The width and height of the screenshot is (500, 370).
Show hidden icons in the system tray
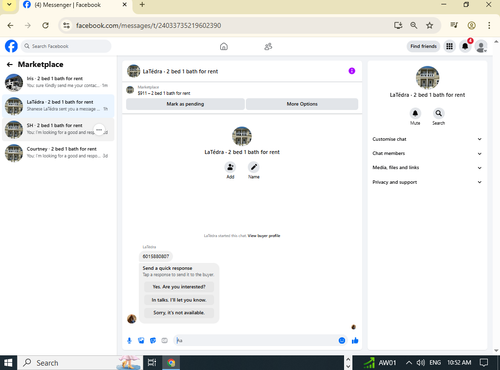coord(409,363)
